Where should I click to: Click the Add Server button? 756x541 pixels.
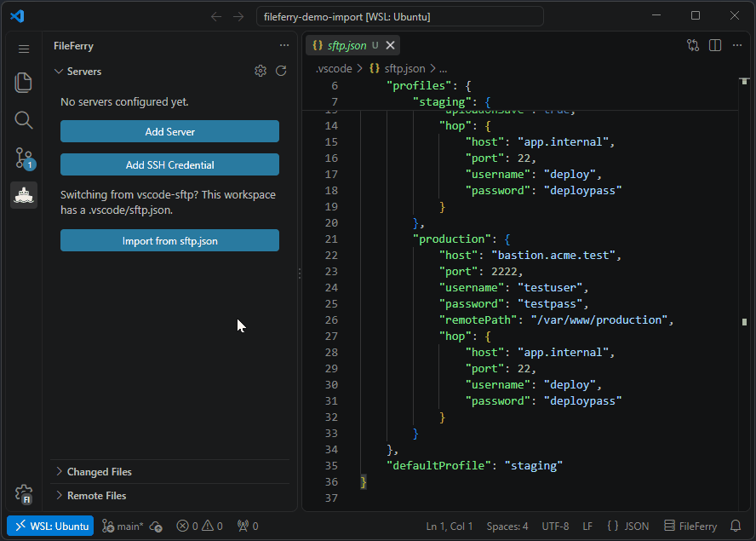pos(169,131)
